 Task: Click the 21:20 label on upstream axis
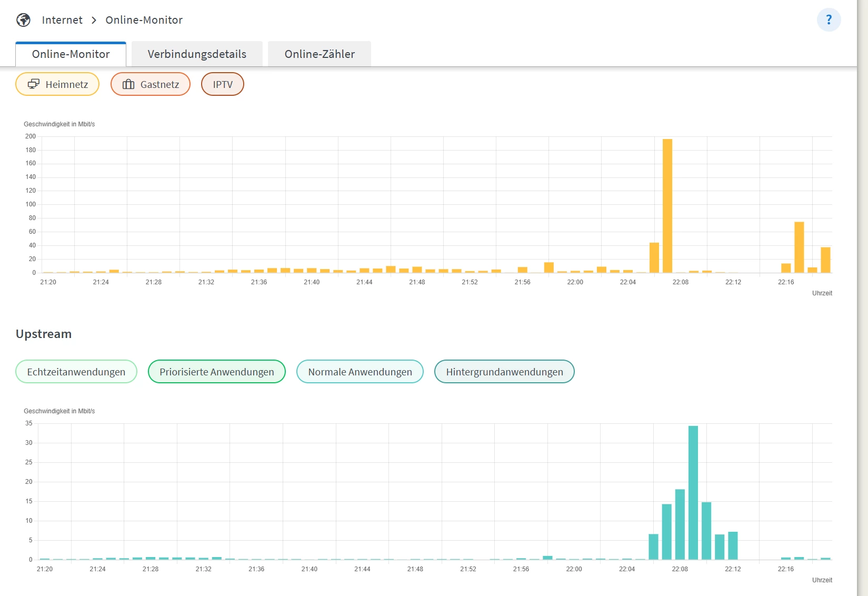click(45, 569)
